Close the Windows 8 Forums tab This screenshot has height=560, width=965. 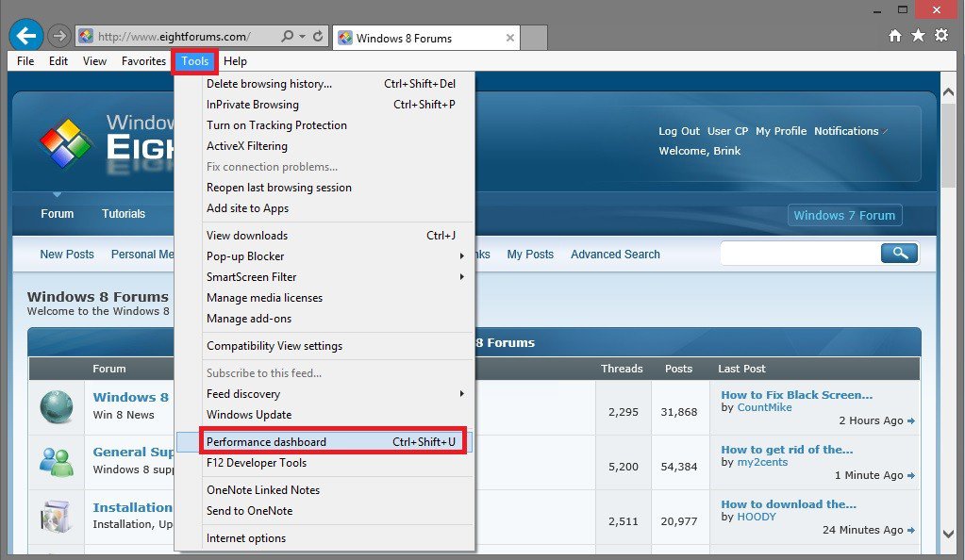click(510, 38)
